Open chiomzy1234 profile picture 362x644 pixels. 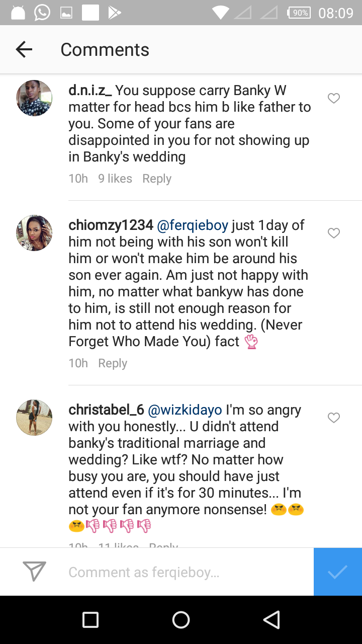click(x=34, y=233)
